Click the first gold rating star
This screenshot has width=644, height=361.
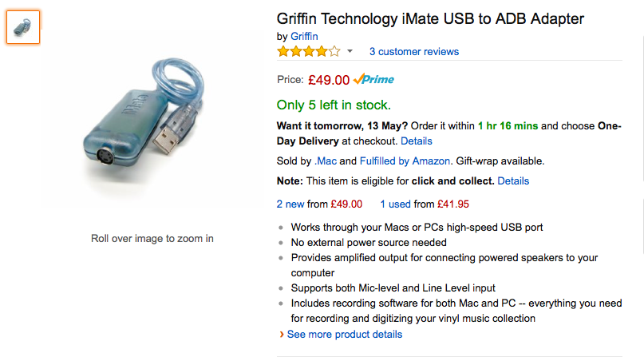click(283, 52)
